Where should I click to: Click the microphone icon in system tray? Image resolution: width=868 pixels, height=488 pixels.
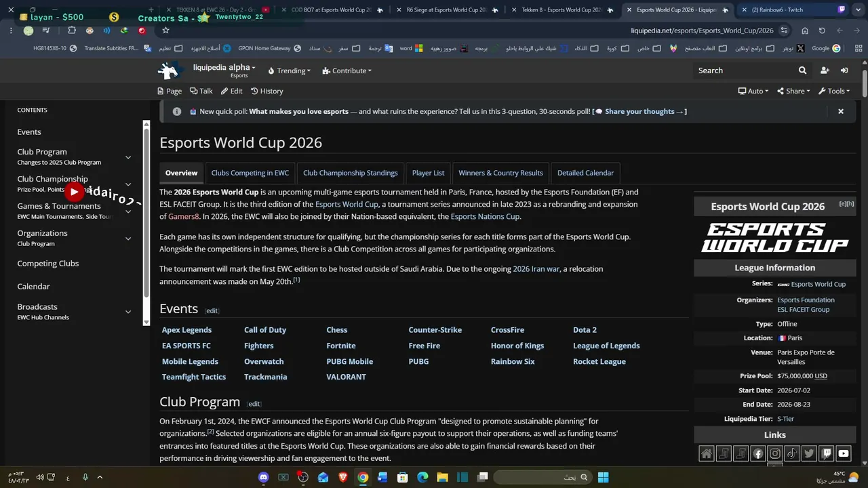click(x=85, y=477)
